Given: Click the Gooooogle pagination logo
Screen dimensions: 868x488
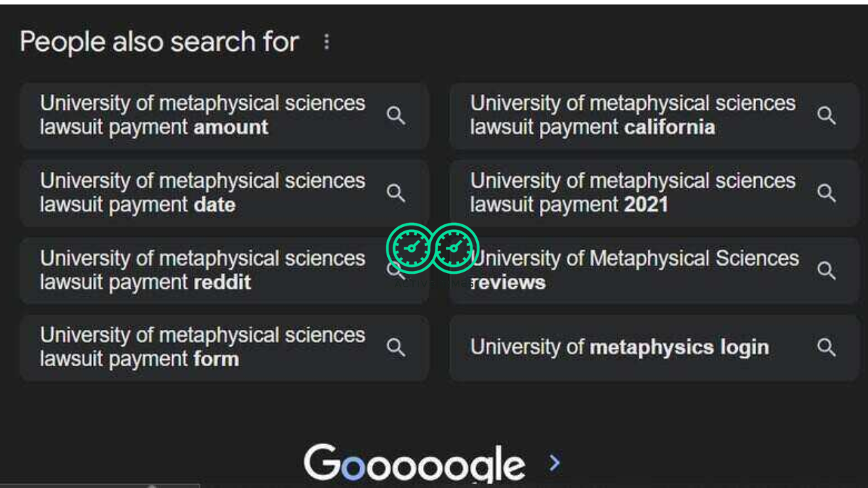Looking at the screenshot, I should click(x=414, y=462).
